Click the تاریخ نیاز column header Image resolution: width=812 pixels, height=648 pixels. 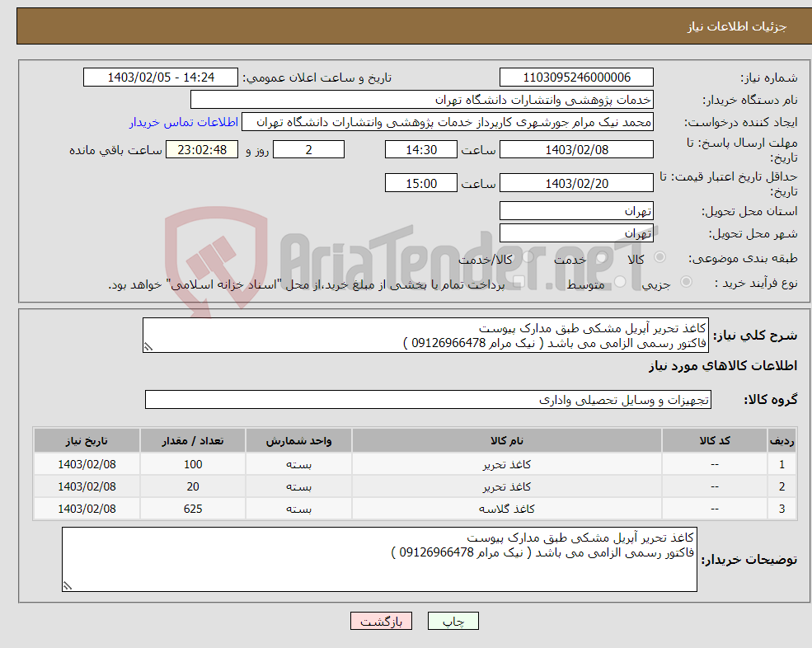(x=87, y=441)
